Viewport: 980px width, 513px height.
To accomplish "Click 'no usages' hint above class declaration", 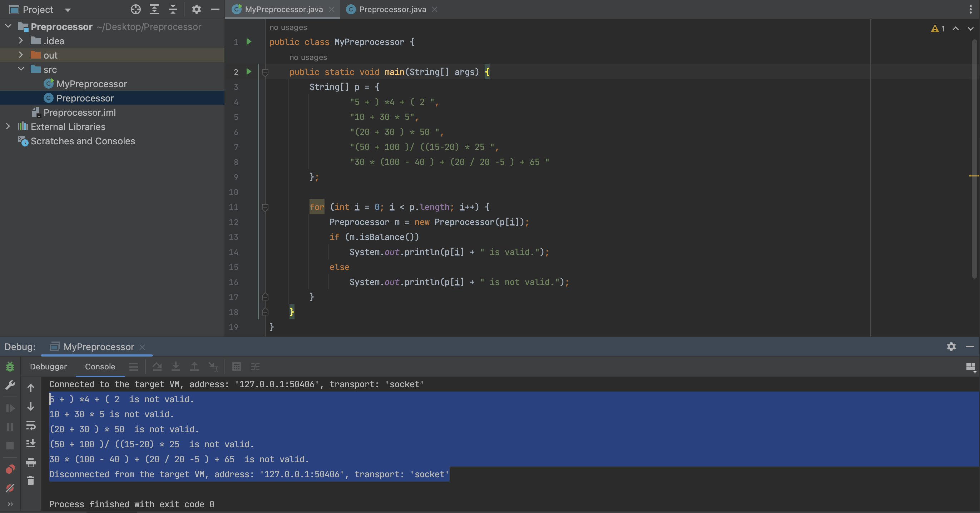I will 288,28.
